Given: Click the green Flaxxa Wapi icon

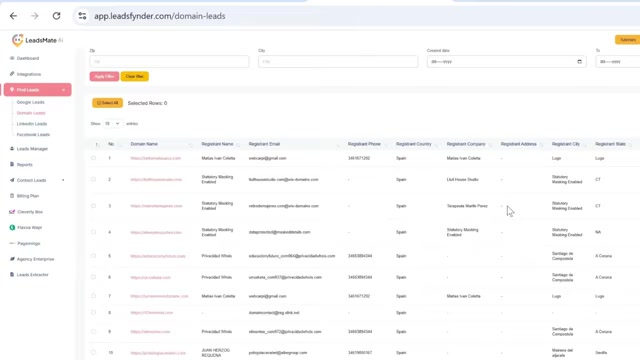Looking at the screenshot, I should pyautogui.click(x=12, y=227).
